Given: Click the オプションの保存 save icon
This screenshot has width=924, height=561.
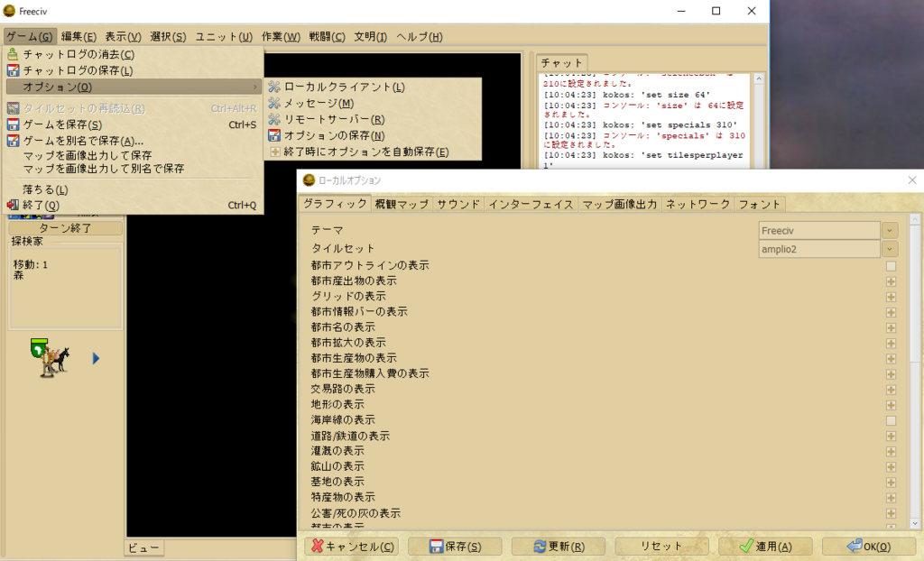Looking at the screenshot, I should [x=274, y=135].
